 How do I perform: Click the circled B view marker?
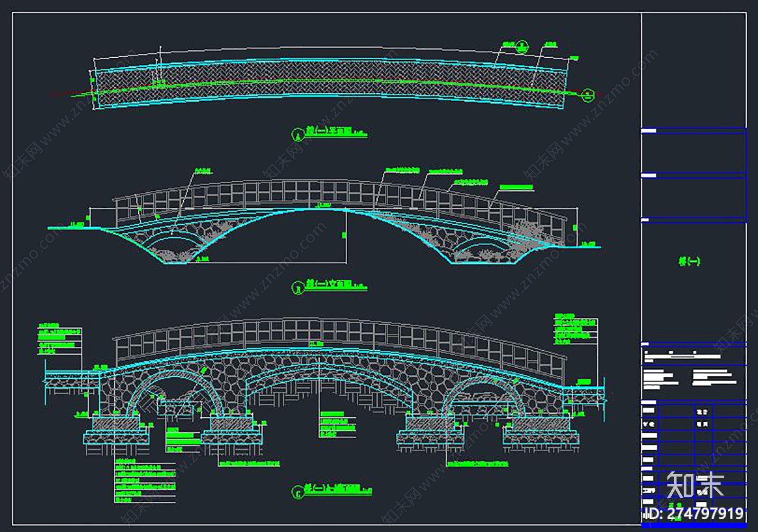298,287
